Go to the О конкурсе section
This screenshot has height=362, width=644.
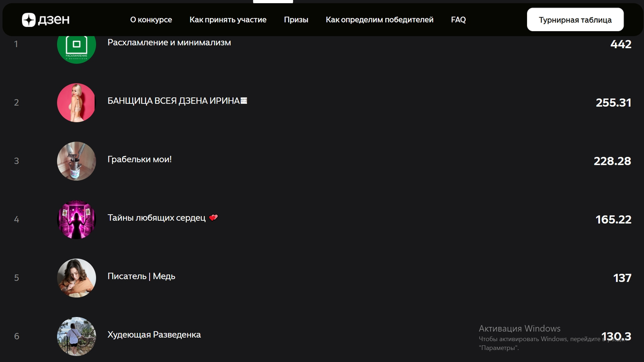point(151,20)
